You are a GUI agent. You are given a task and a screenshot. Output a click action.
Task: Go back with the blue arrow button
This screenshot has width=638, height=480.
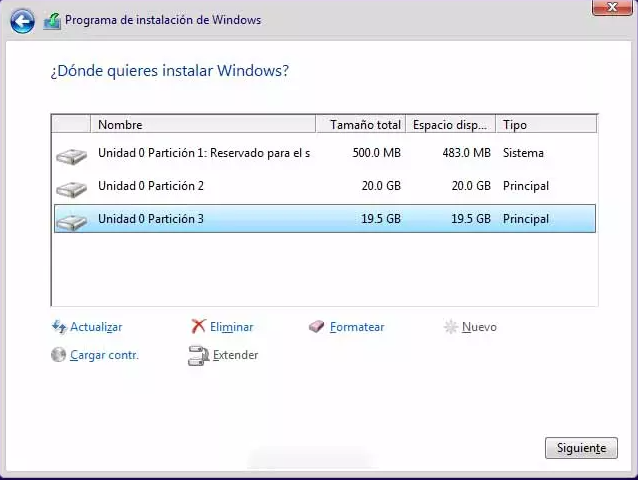click(x=22, y=21)
